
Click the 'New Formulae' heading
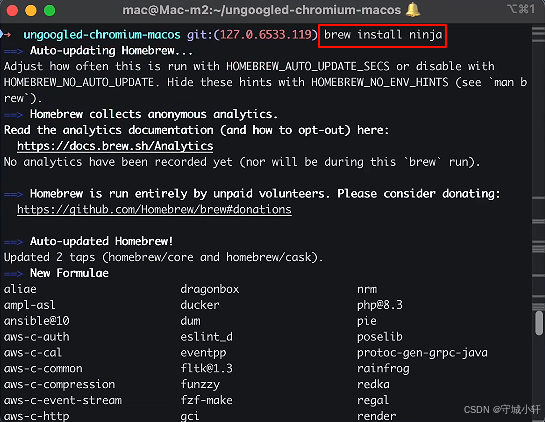coord(69,273)
